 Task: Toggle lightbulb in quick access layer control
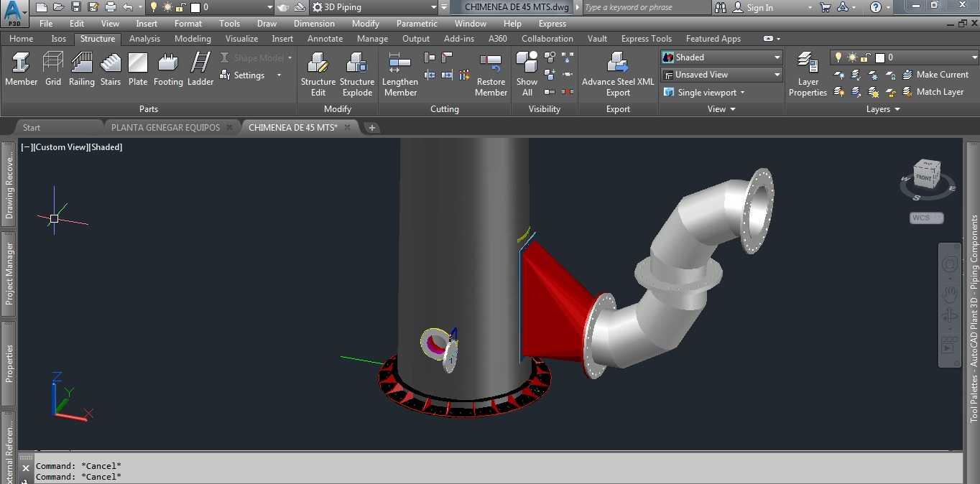[x=154, y=7]
